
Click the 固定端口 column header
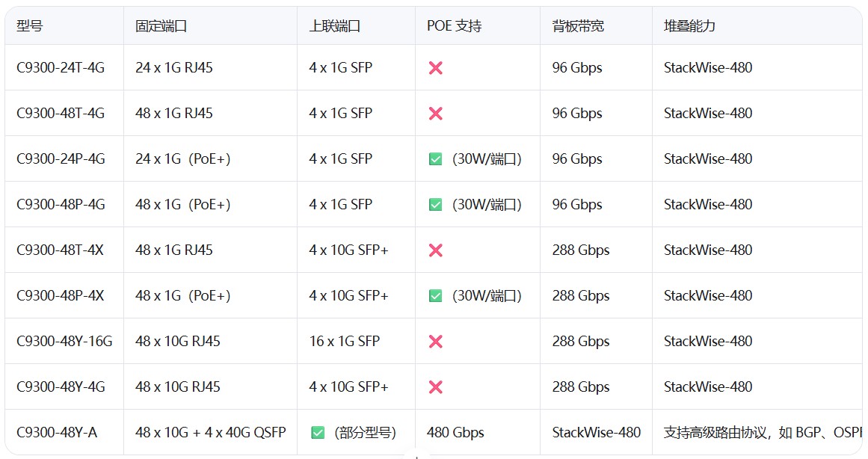161,26
